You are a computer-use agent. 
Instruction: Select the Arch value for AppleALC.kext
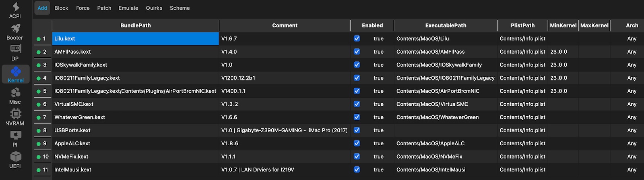(x=632, y=144)
